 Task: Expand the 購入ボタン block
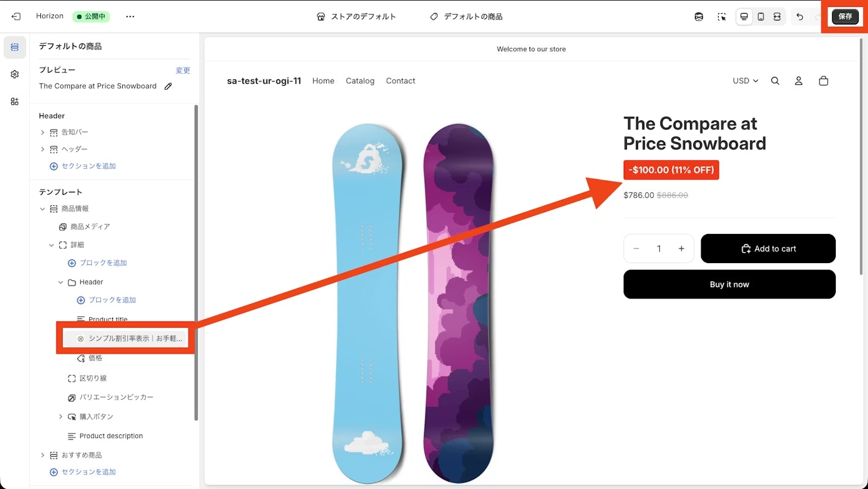click(60, 416)
